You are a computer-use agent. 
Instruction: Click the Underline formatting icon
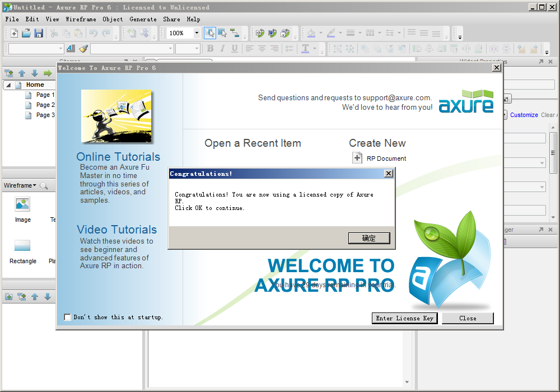tap(235, 49)
